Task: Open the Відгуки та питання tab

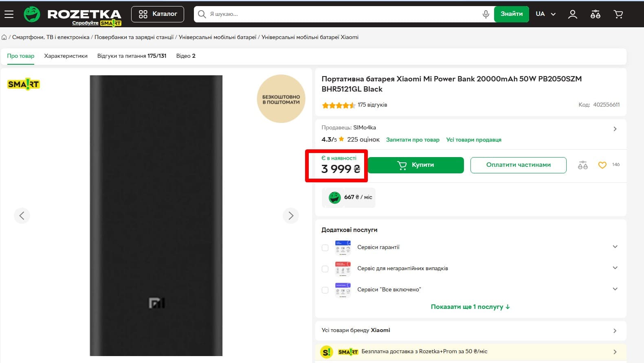Action: tap(132, 56)
